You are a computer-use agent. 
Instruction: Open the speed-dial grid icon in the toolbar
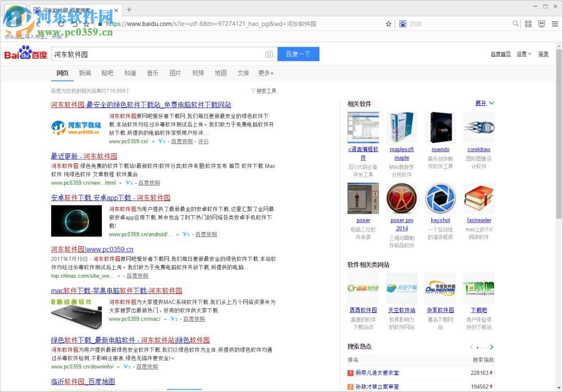point(528,24)
